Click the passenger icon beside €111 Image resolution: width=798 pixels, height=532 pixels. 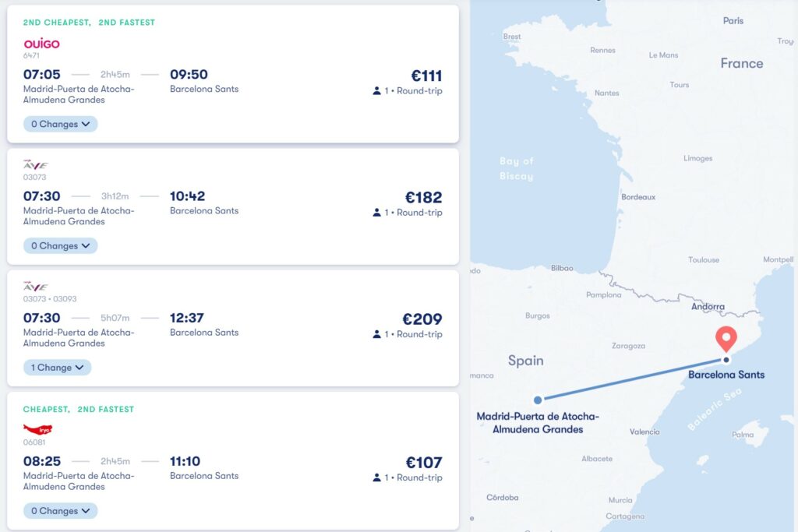pos(376,90)
